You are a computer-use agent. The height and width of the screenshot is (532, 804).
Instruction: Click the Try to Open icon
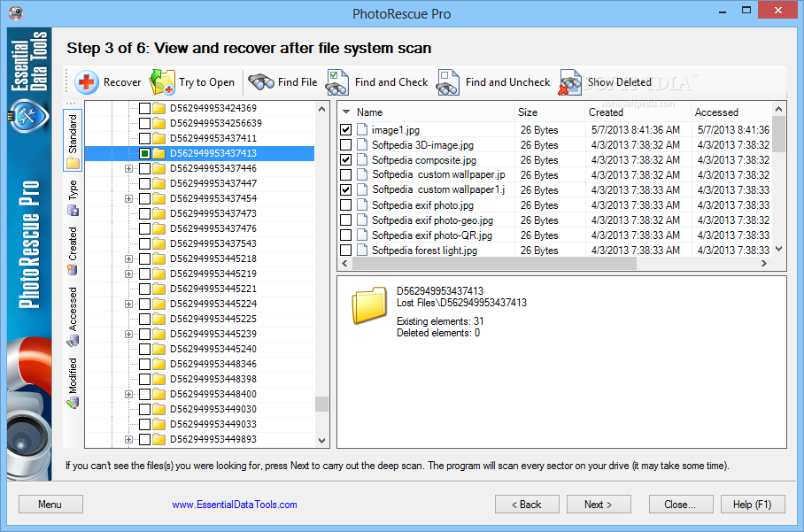[x=162, y=82]
